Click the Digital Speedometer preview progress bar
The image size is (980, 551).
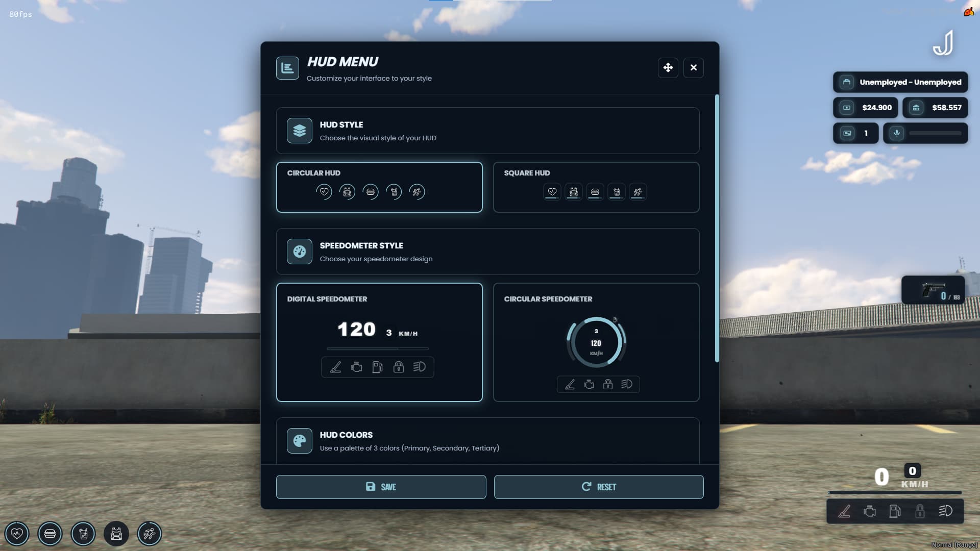378,349
